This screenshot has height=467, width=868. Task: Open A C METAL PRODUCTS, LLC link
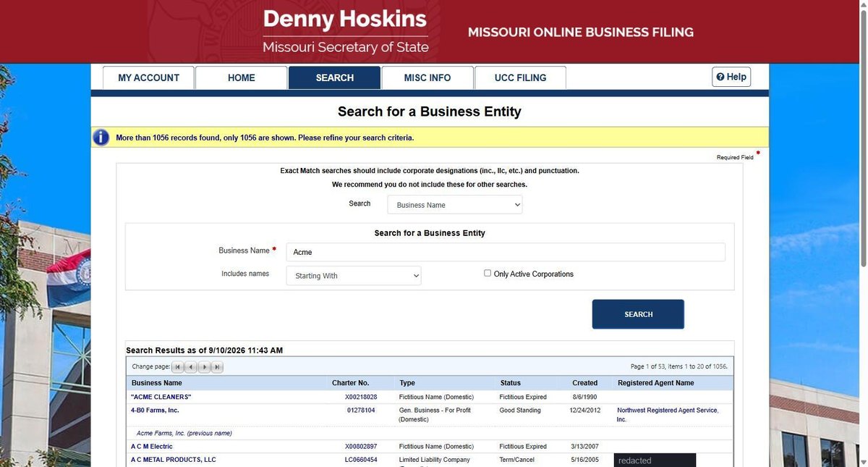[174, 460]
